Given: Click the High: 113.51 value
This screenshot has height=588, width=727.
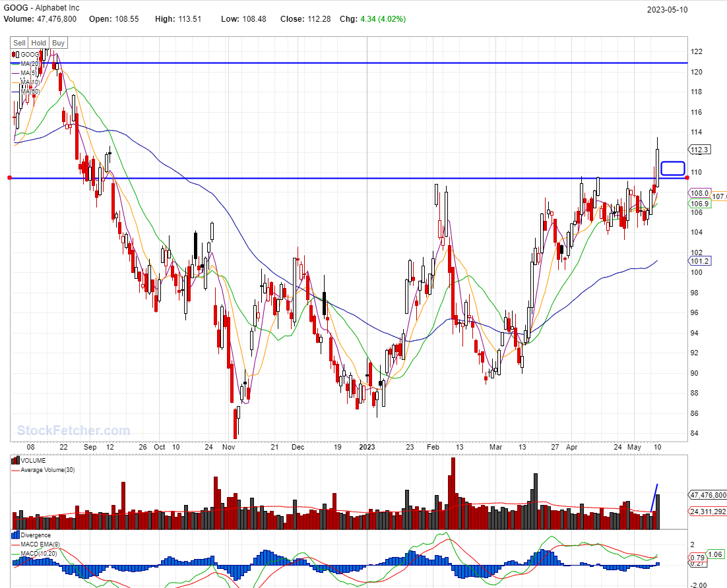Looking at the screenshot, I should click(178, 19).
